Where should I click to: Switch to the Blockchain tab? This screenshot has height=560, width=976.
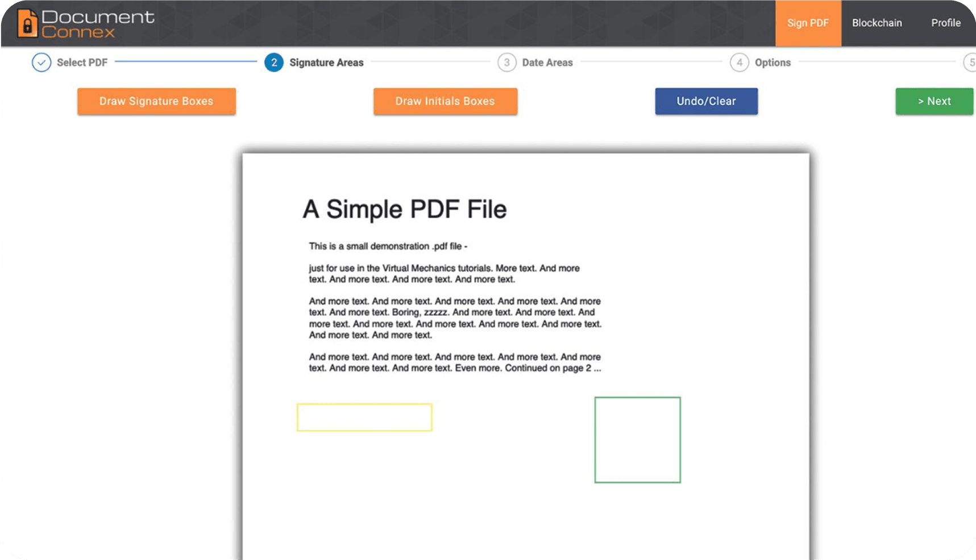tap(877, 23)
